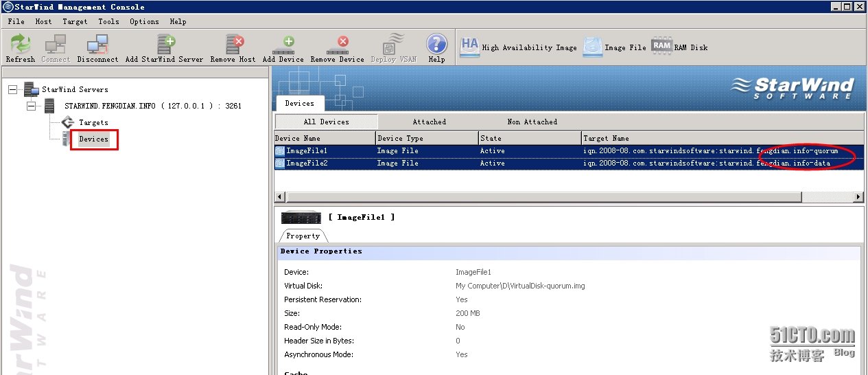
Task: Click the device list scrollbar right arrow
Action: tap(858, 197)
